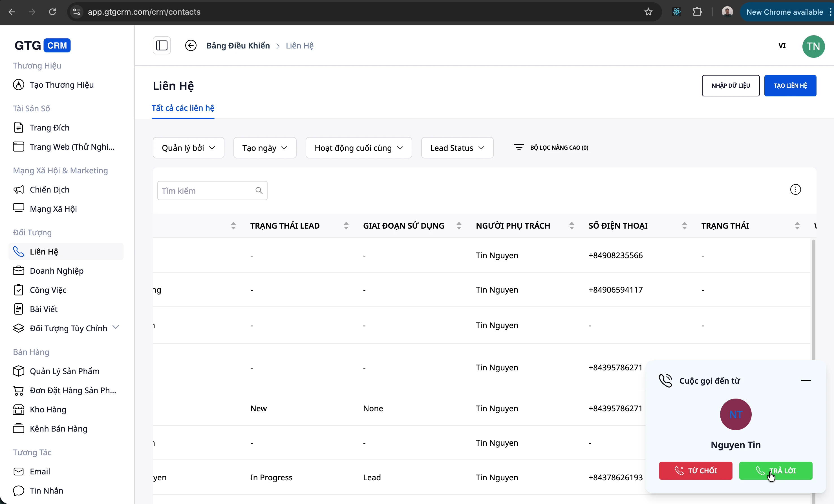Open the three-dot table options menu
The image size is (834, 504).
(x=795, y=189)
